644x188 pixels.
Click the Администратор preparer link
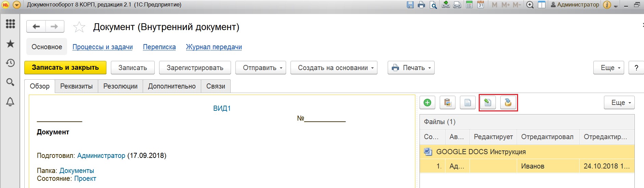point(101,156)
